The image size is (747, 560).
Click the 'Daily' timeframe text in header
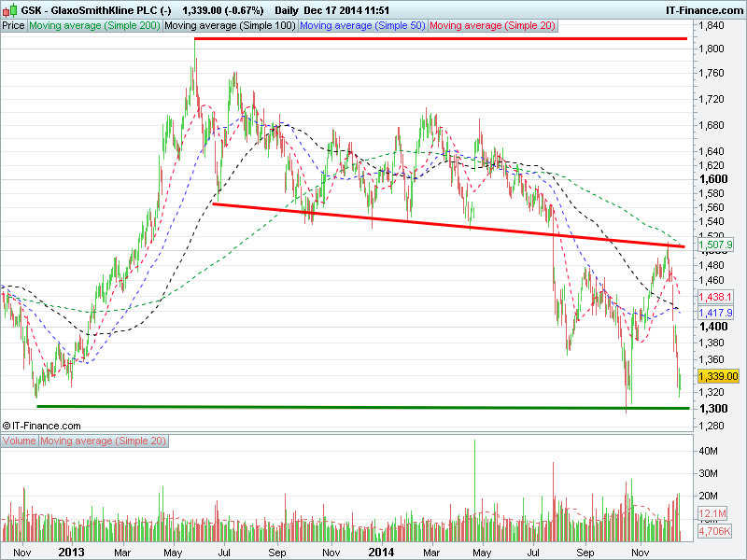(x=287, y=10)
